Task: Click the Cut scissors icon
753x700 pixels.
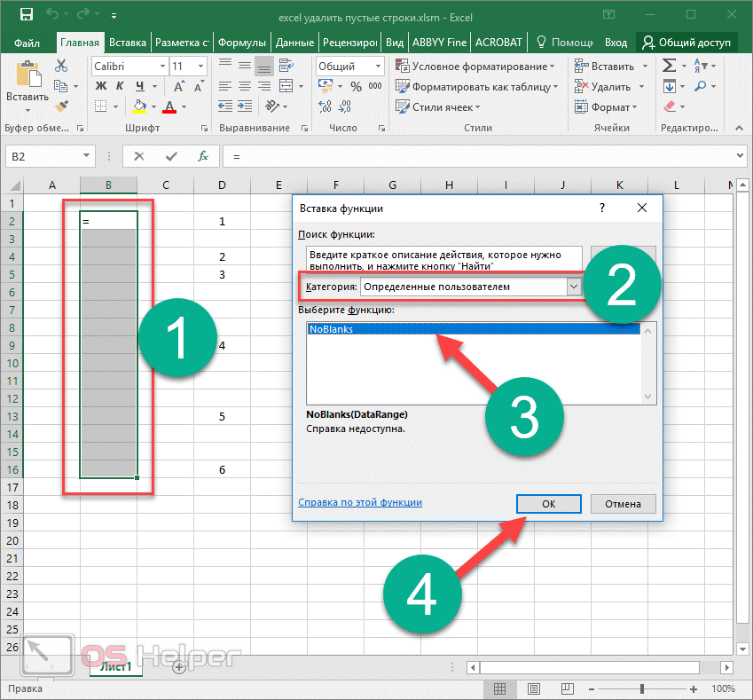Action: (x=61, y=67)
